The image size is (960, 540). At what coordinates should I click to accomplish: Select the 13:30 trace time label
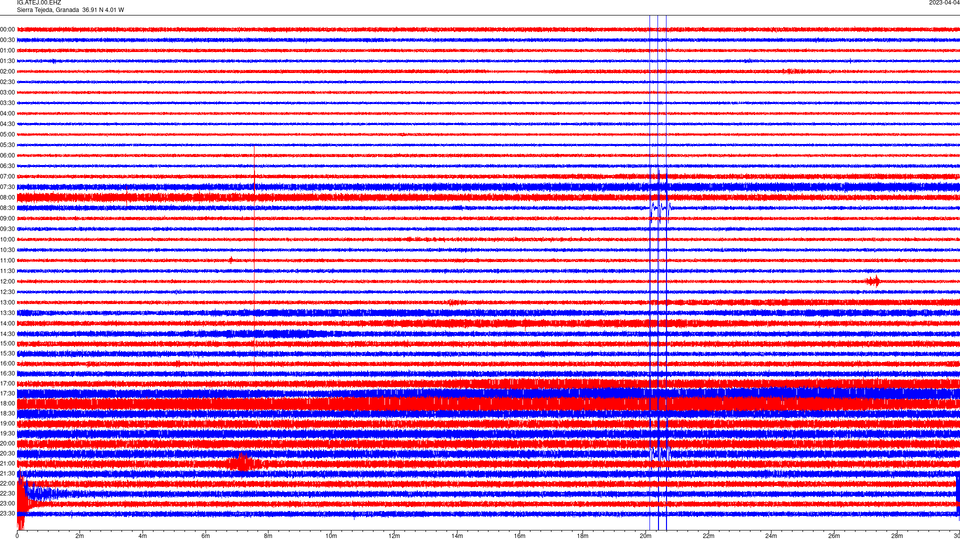[x=7, y=313]
